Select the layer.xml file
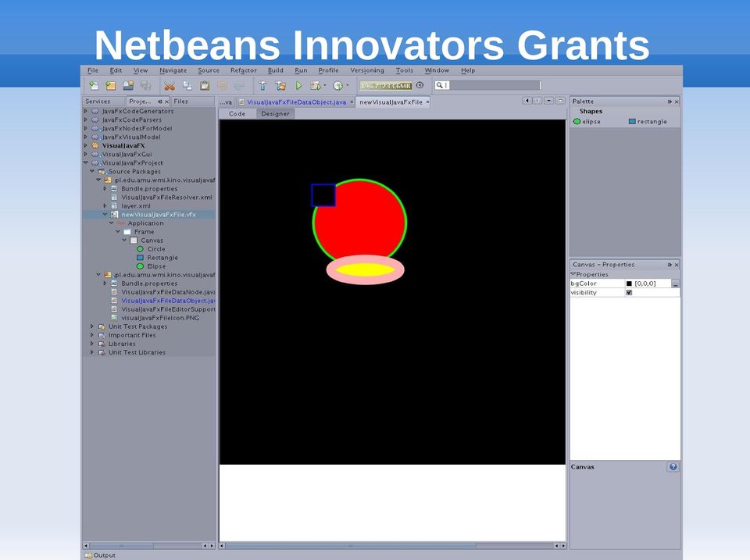The image size is (750, 560). tap(135, 206)
